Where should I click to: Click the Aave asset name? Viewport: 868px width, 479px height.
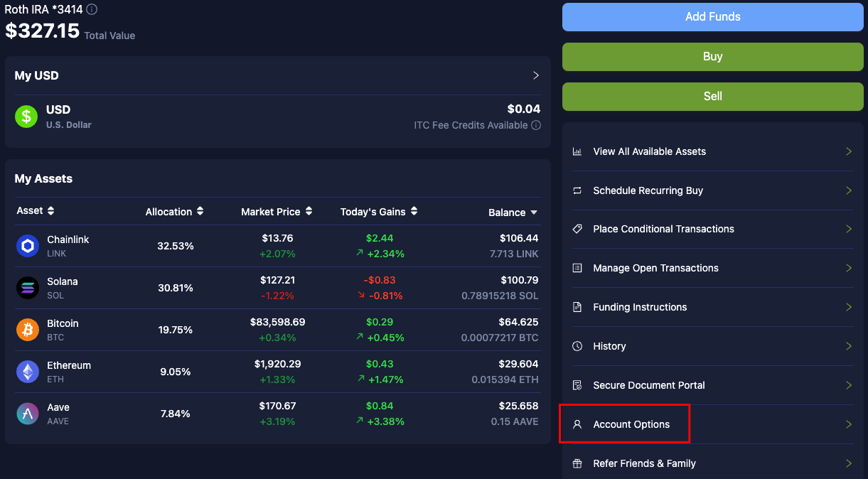tap(58, 407)
